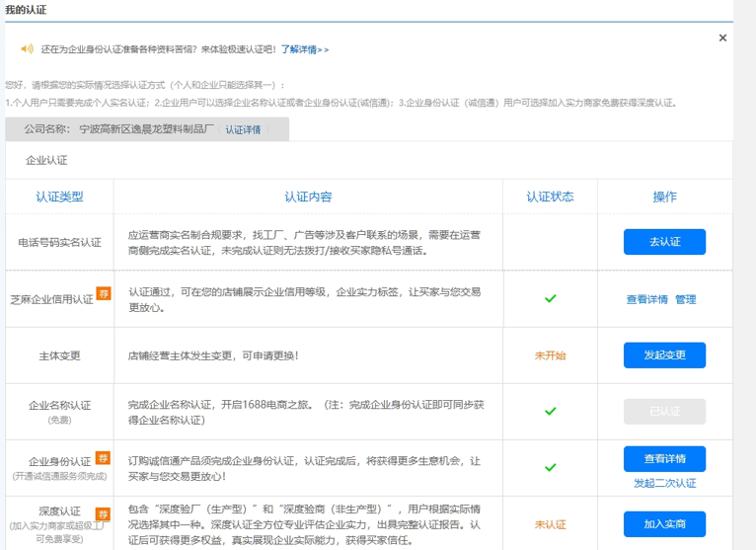Open 查看详情 link for 芝麻企业信用认证
The height and width of the screenshot is (550, 756).
646,299
